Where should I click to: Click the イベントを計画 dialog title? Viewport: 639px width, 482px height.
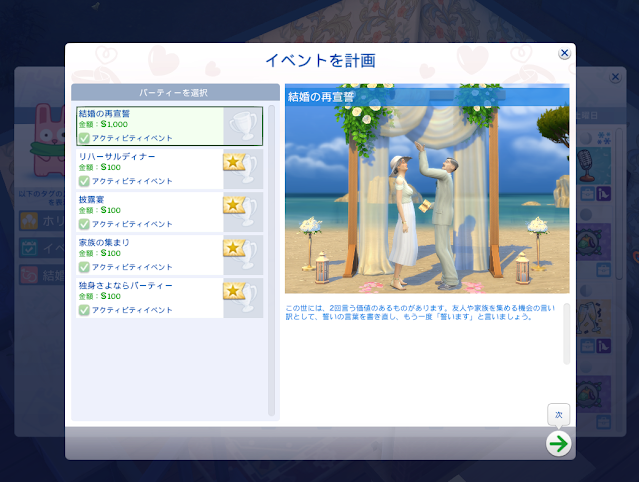pos(320,61)
